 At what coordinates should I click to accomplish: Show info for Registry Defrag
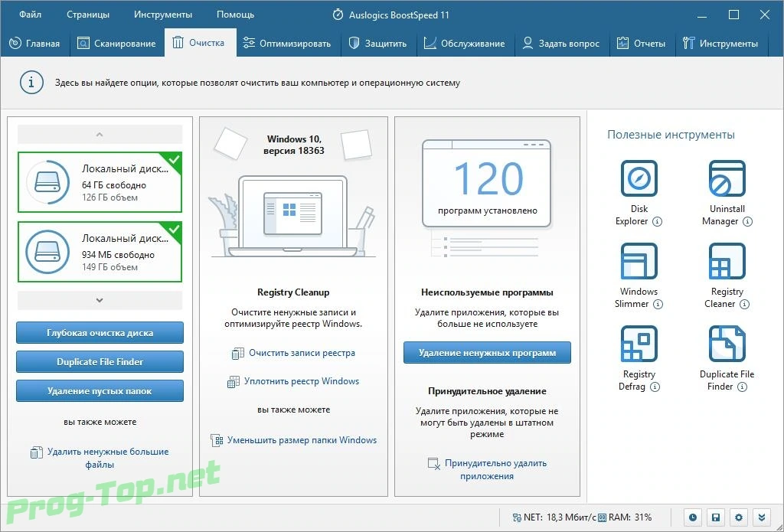click(655, 387)
